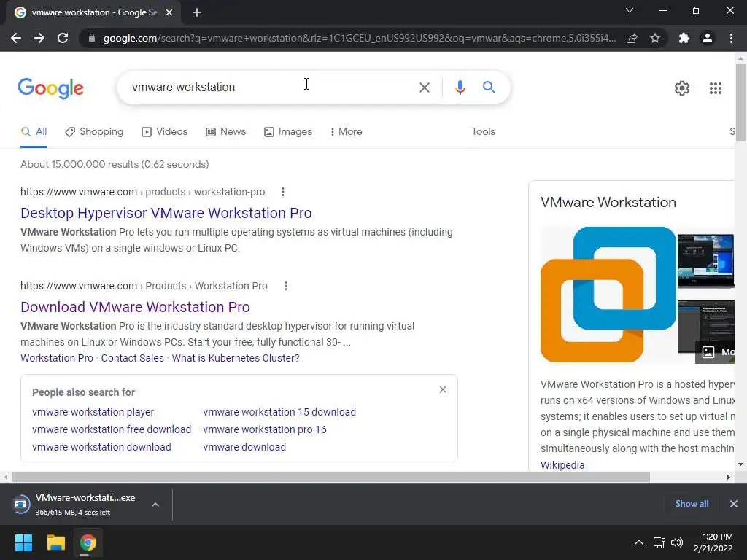Screen dimensions: 747x560
Task: Open Desktop Hypervisor VMware Workstation Pro
Action: pos(166,214)
